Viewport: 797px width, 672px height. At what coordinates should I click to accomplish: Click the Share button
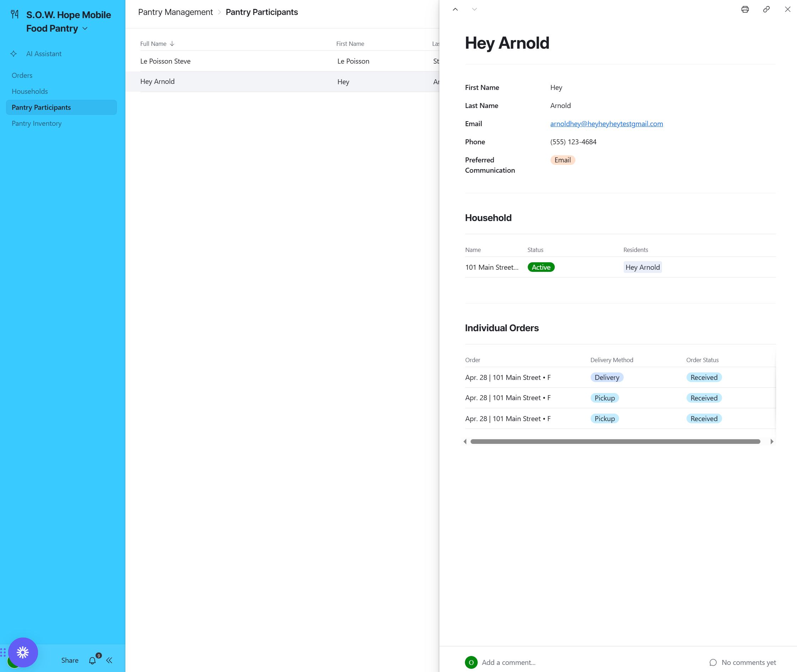click(70, 660)
